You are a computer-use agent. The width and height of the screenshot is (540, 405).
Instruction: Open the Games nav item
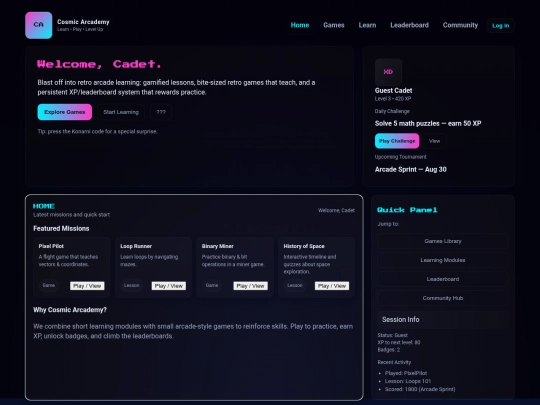pos(334,25)
